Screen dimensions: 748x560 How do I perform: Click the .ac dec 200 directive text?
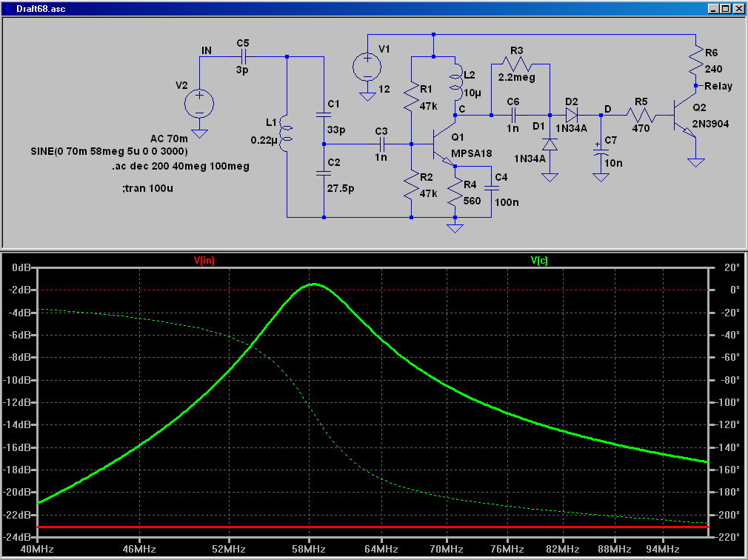pyautogui.click(x=181, y=167)
